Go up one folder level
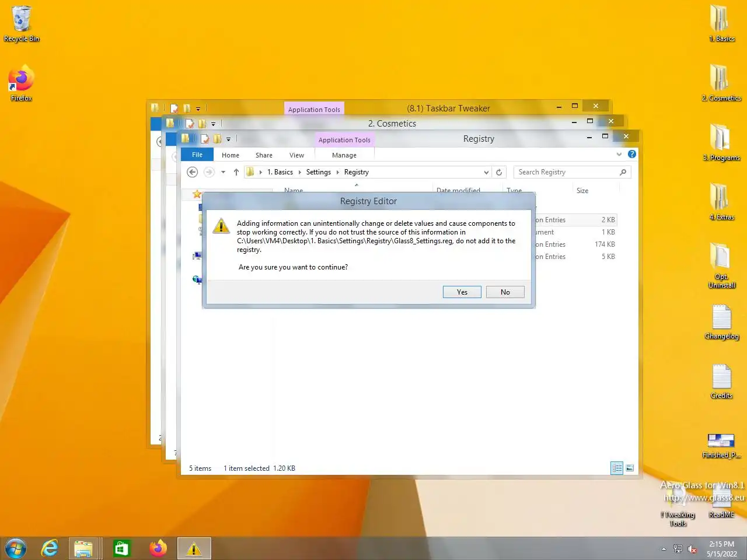The width and height of the screenshot is (747, 560). click(236, 172)
